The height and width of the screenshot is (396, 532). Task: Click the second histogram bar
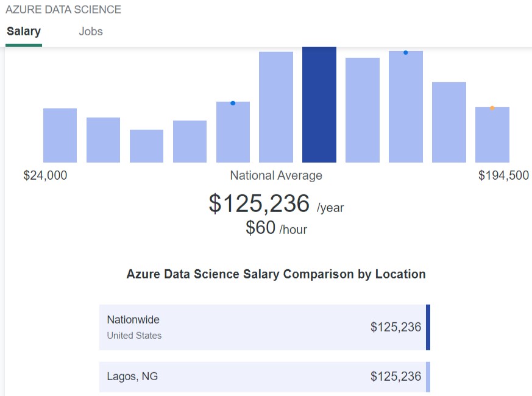click(103, 140)
